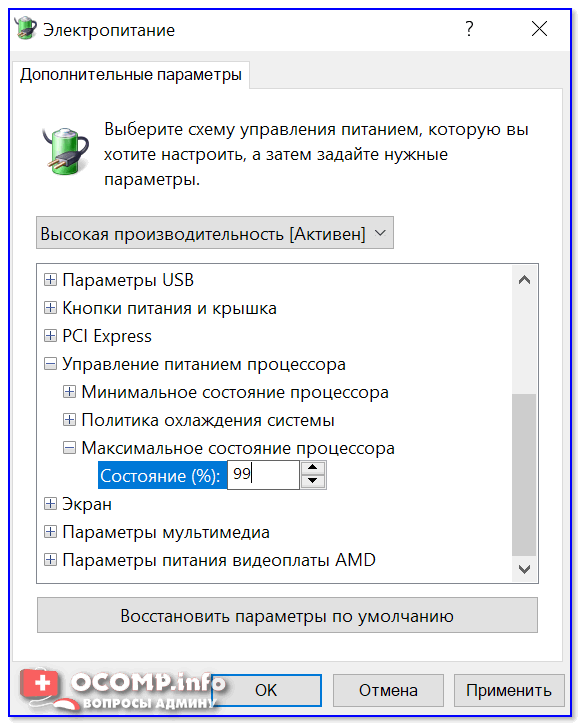Click the help question mark icon
Viewport: 580px width, 725px height.
coord(469,29)
